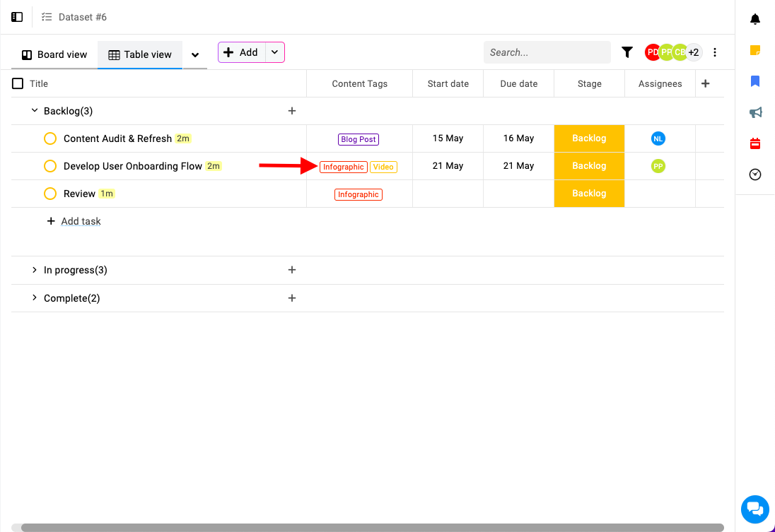Open the yellow sticky notes icon

754,50
